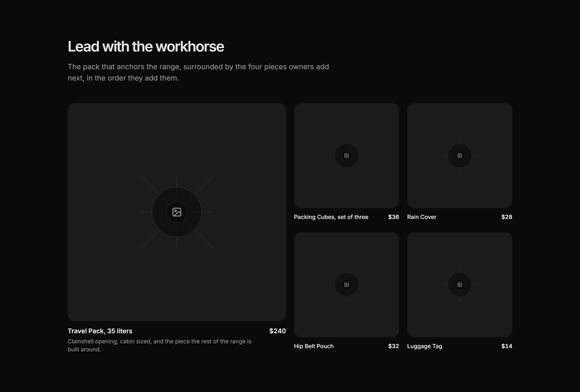Select the Hip Belt Pouch product image
580x392 pixels.
(x=346, y=285)
